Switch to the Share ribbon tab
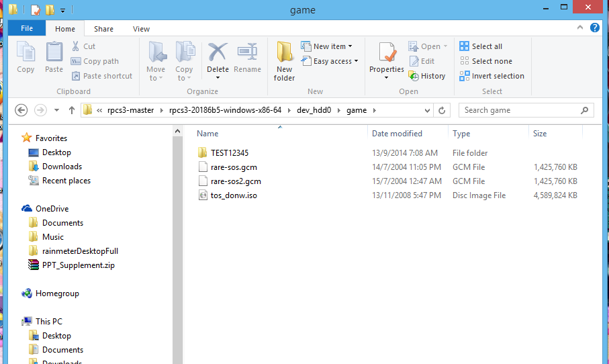This screenshot has height=364, width=609. click(x=103, y=29)
